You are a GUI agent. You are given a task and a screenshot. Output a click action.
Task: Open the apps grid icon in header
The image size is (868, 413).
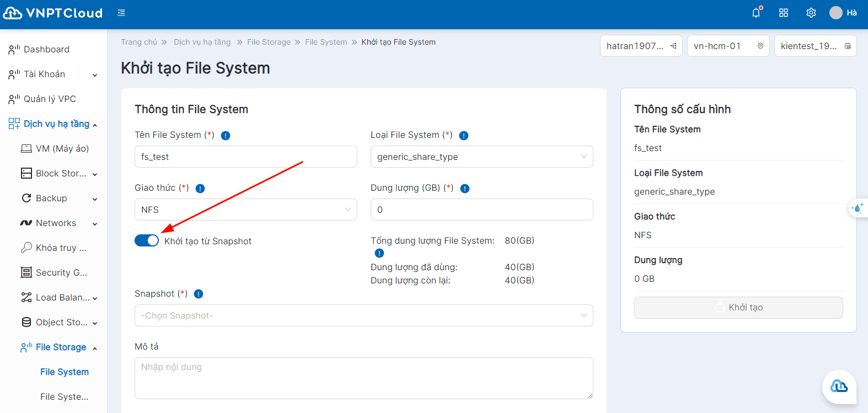click(784, 13)
